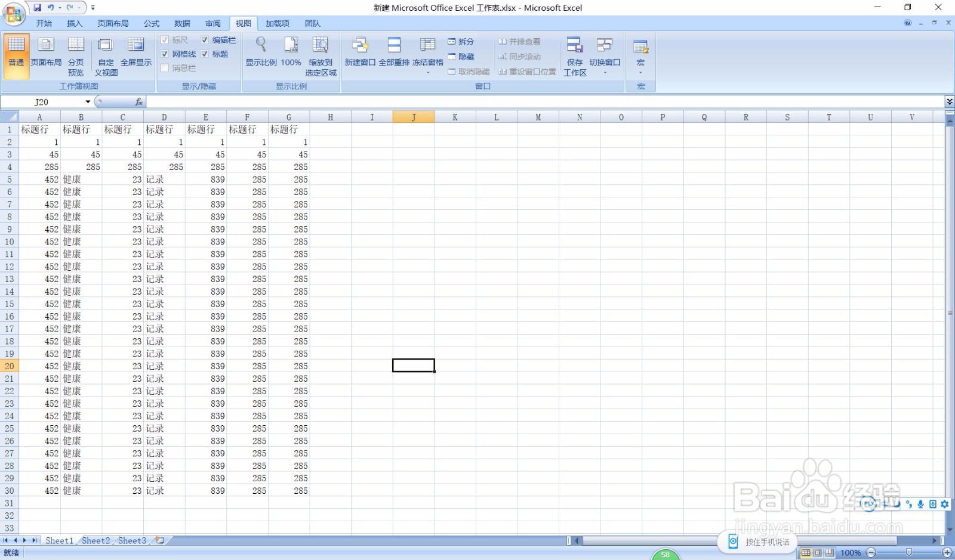
Task: Switch to Normal (普通) view
Action: pyautogui.click(x=16, y=57)
